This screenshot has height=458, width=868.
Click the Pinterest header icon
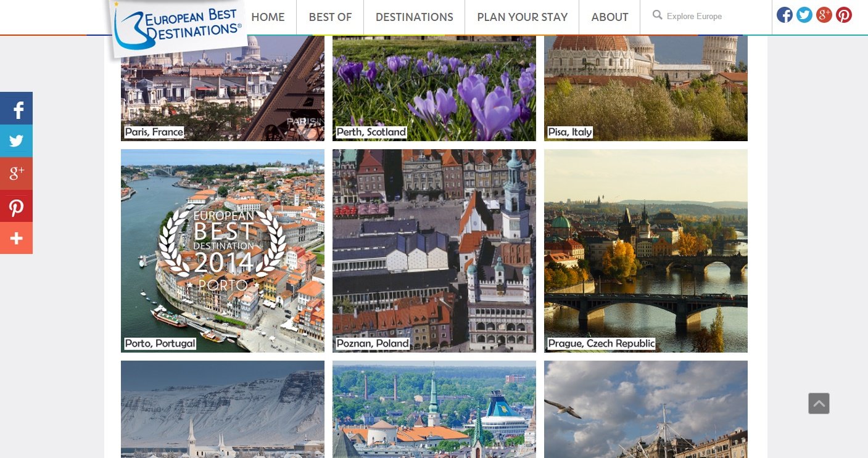point(844,15)
